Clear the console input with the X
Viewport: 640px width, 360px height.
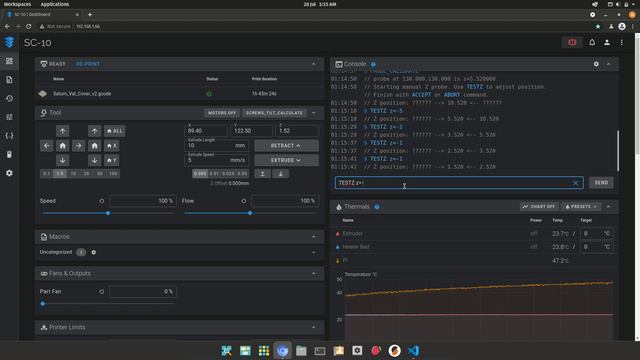[576, 183]
